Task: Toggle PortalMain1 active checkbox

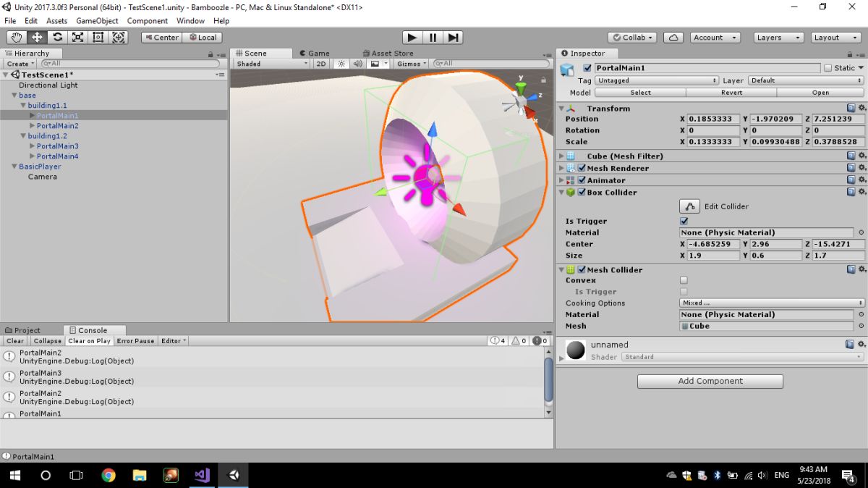Action: (x=587, y=68)
